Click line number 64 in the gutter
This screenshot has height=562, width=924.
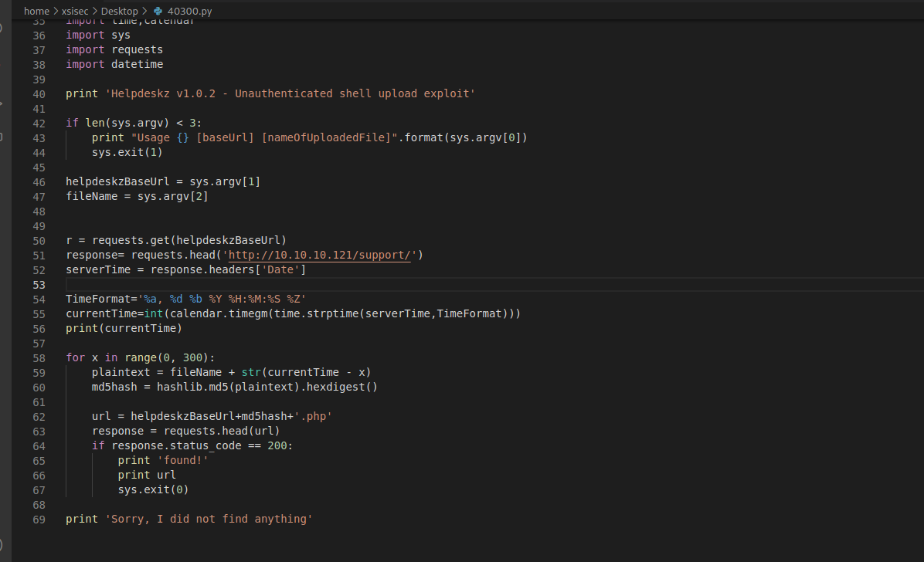[39, 446]
